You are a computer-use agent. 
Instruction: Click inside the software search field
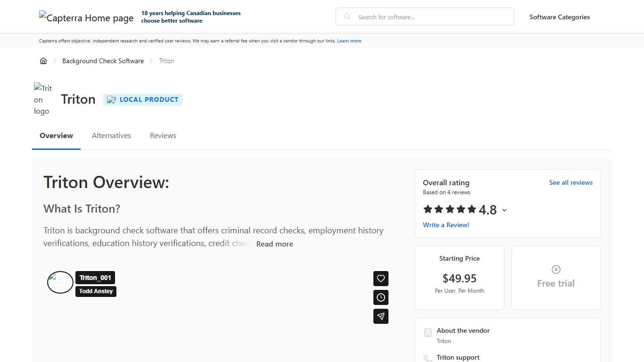coord(424,16)
